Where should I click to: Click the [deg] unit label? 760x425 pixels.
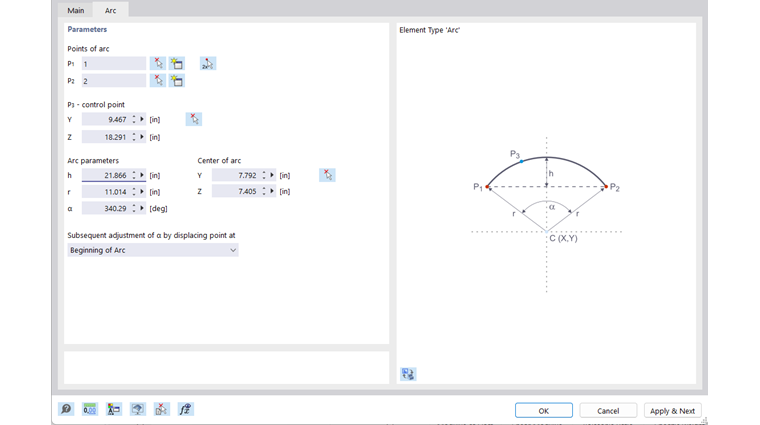click(x=158, y=208)
